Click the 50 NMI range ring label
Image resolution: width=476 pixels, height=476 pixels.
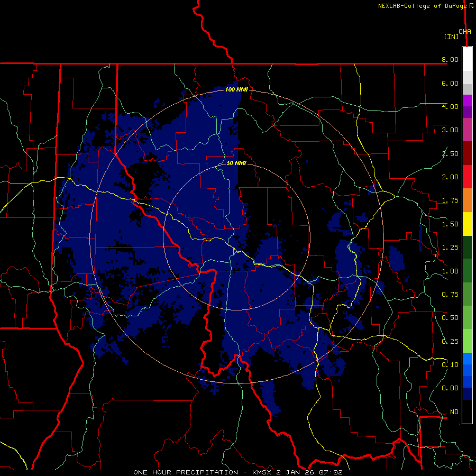[236, 163]
